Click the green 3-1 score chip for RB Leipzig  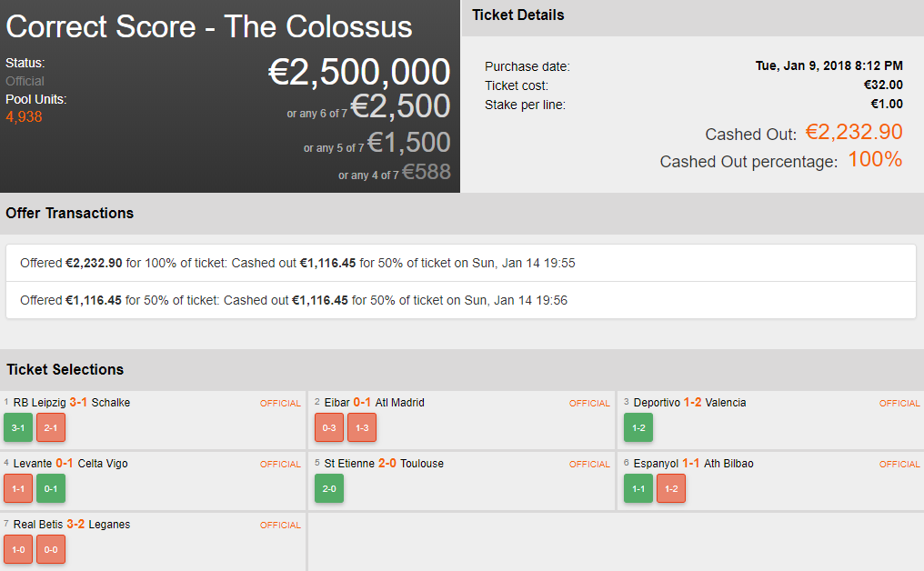click(x=18, y=427)
